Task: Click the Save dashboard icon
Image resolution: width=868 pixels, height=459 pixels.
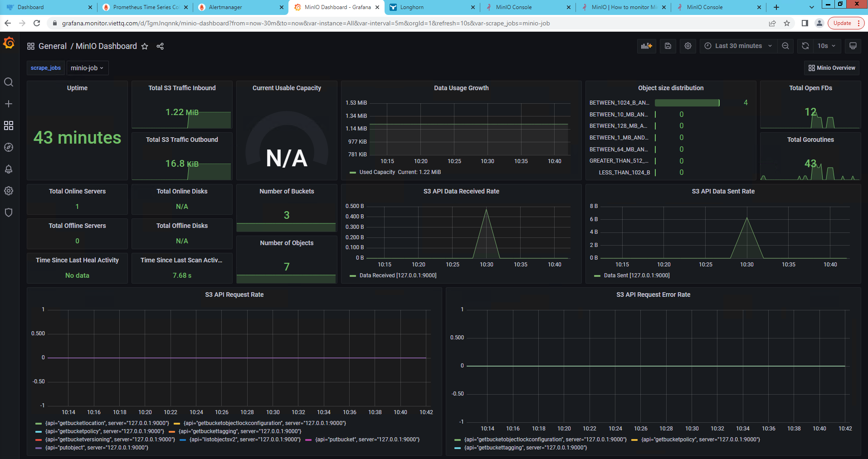Action: point(668,46)
